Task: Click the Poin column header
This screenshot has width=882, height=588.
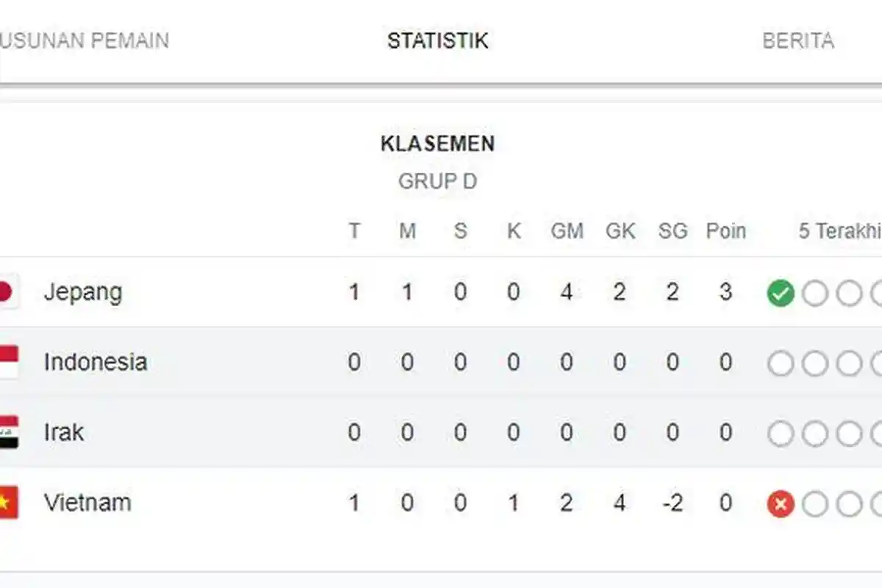Action: tap(725, 231)
